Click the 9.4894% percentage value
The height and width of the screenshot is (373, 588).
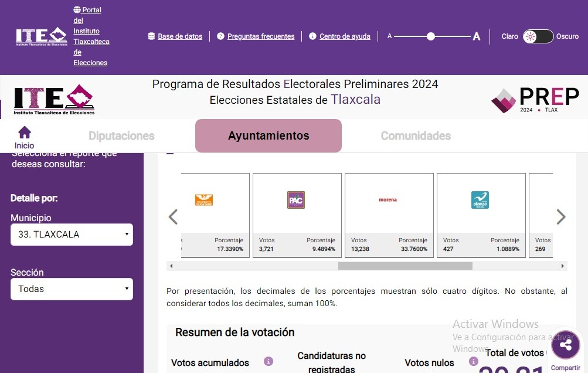tap(324, 249)
